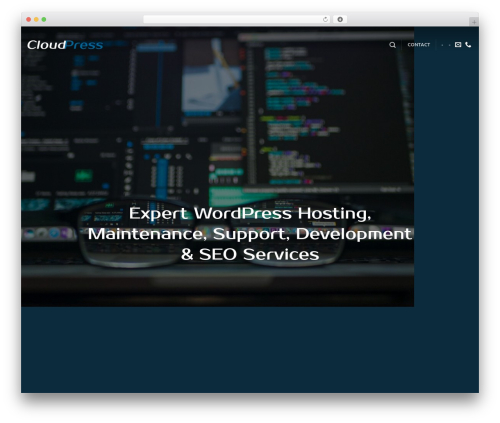The height and width of the screenshot is (423, 500).
Task: Click the email envelope icon in header
Action: click(458, 44)
